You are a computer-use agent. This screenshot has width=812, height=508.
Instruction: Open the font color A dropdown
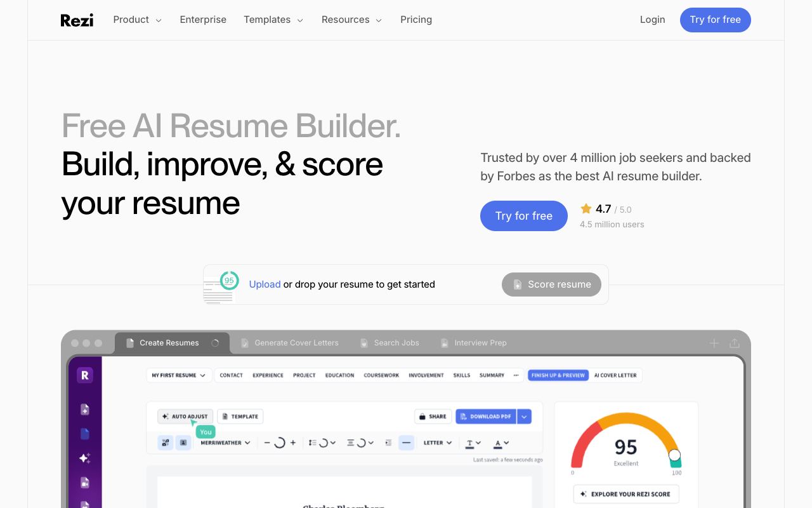pos(502,443)
